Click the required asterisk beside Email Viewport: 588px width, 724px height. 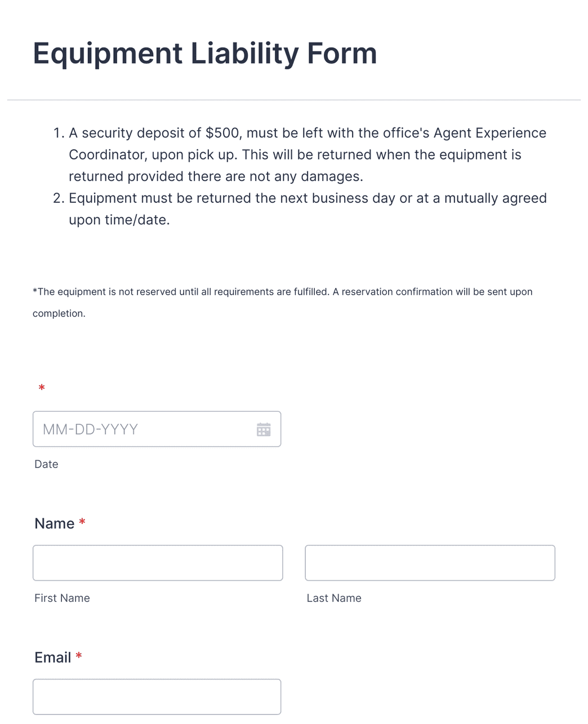79,656
